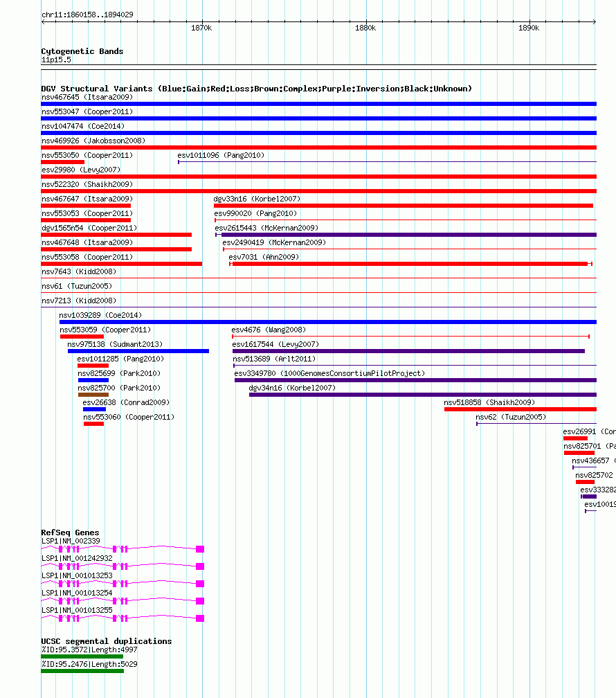616x698 pixels.
Task: Click the 1870k ruler tick label
Action: [201, 28]
